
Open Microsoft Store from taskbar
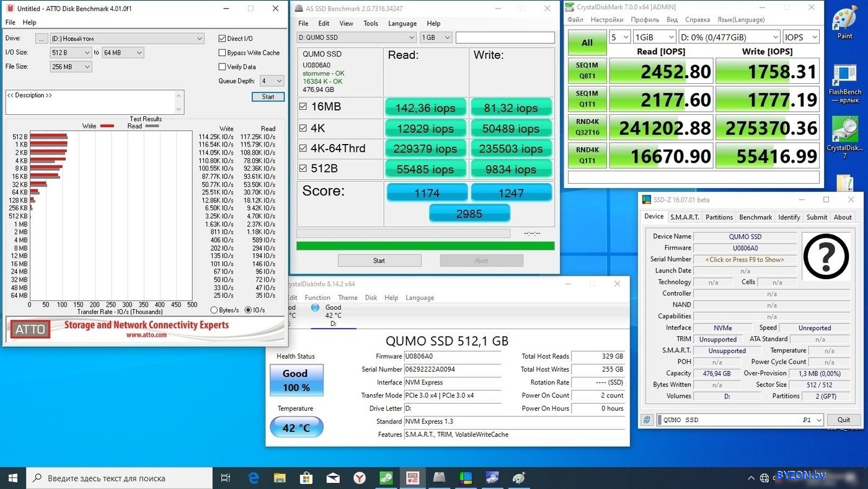(306, 478)
